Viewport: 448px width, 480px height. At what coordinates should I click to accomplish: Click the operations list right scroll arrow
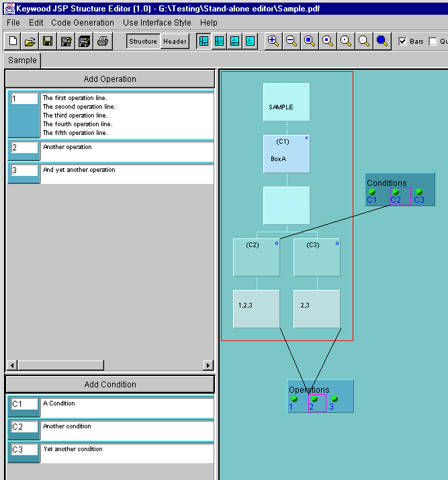tap(208, 365)
